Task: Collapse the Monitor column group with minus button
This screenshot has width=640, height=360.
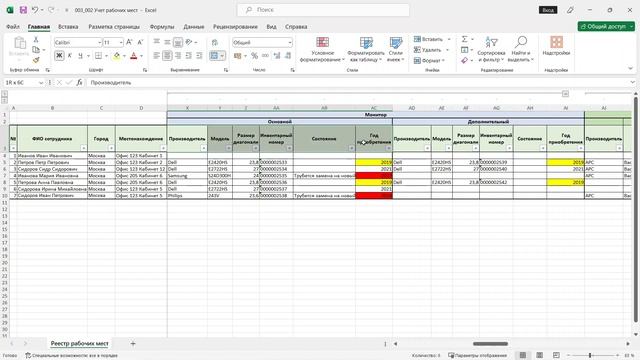Action: (565, 94)
